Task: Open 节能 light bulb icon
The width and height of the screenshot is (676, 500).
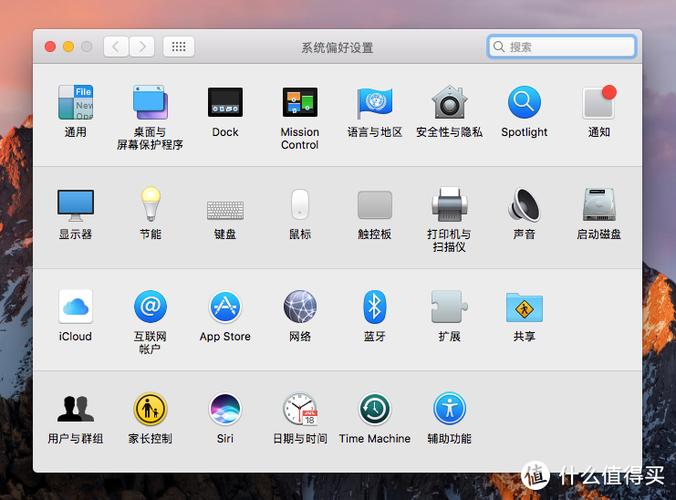Action: 150,204
